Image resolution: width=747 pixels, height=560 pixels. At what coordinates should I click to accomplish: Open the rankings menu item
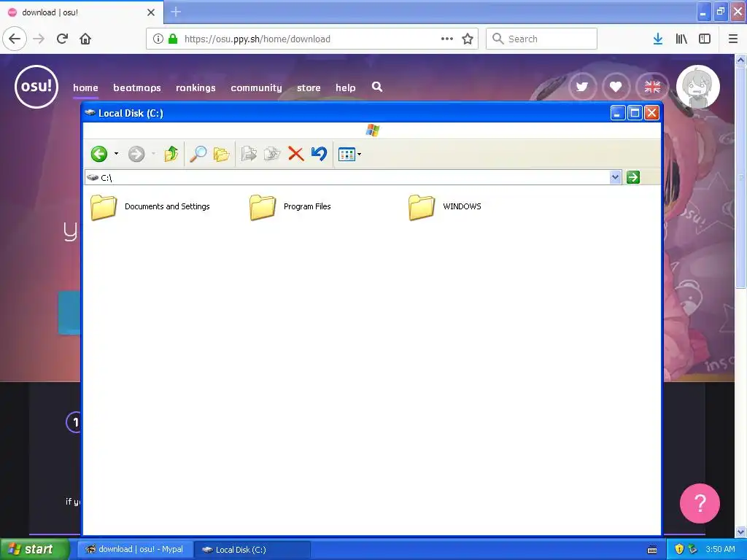196,87
